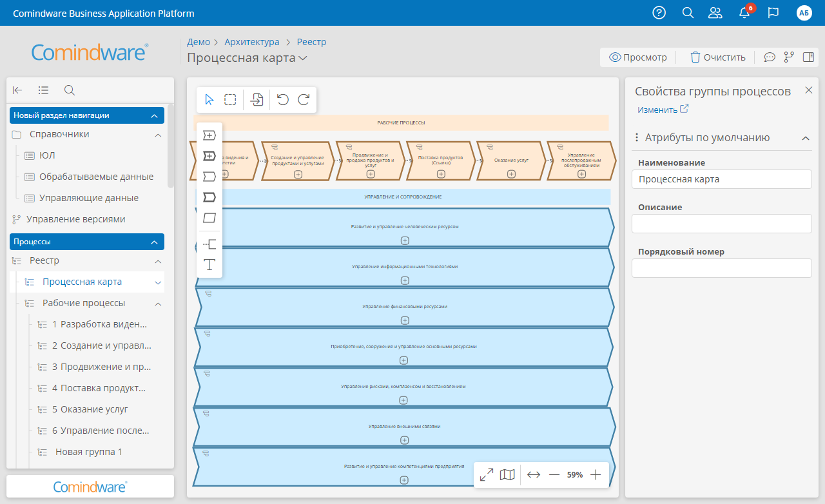
Task: Expand Управление финансовыми ресурсами plus icon
Action: [404, 320]
